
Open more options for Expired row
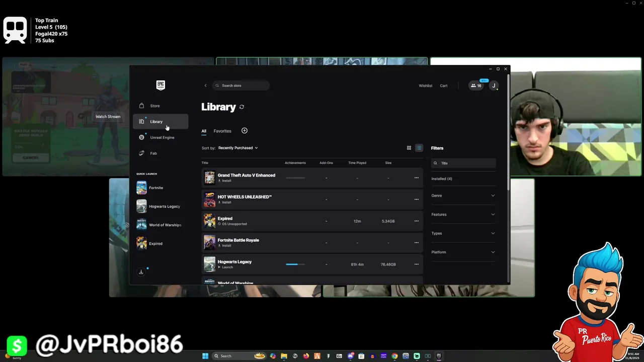click(x=416, y=221)
